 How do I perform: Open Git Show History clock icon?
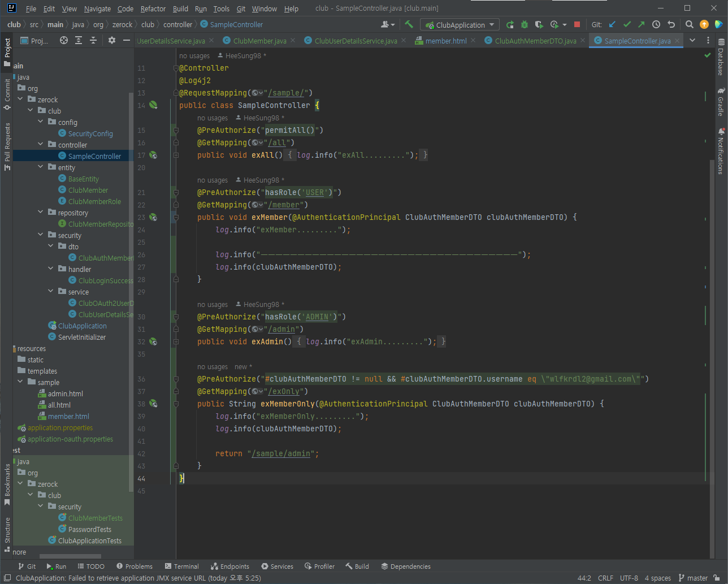point(656,24)
